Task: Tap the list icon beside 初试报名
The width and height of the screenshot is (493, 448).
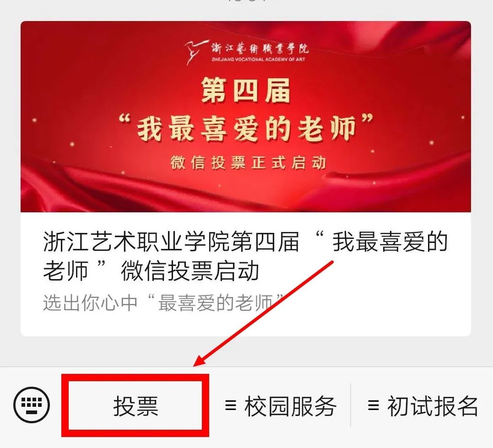Action: pyautogui.click(x=373, y=406)
